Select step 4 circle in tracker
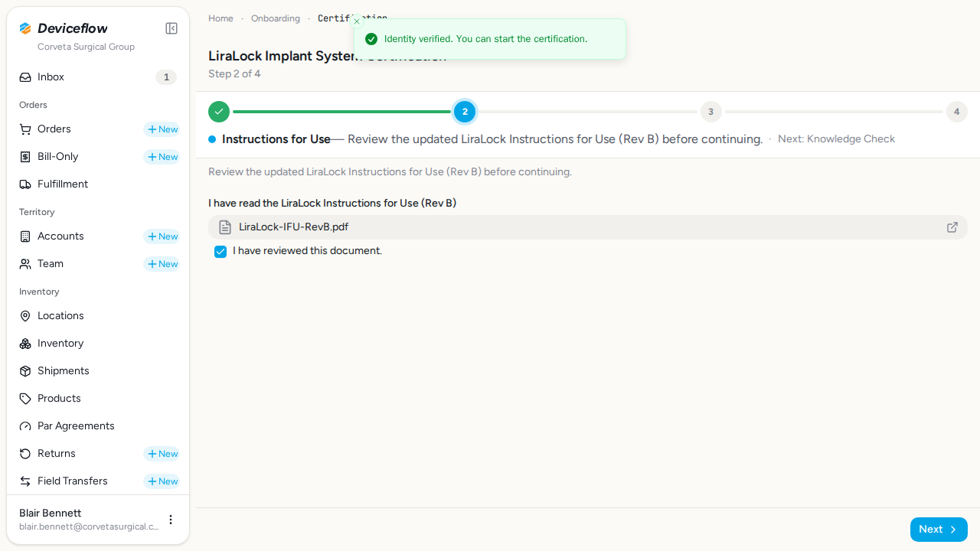 (956, 112)
